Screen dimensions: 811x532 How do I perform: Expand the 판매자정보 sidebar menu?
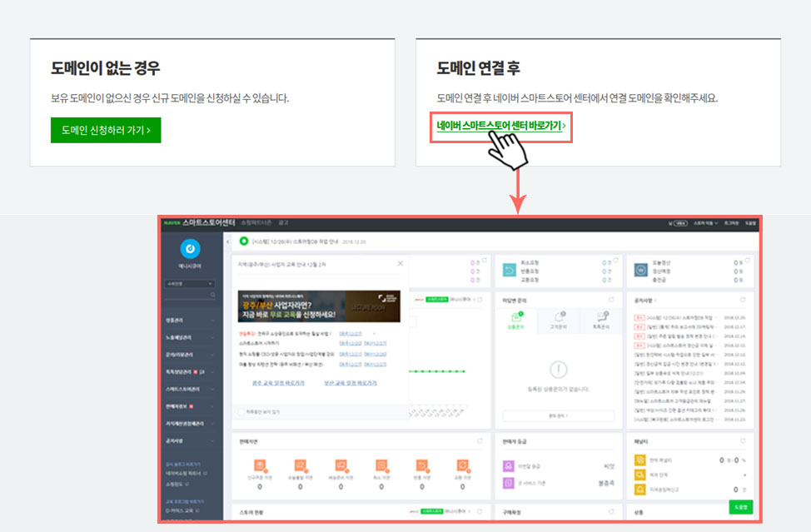[189, 406]
